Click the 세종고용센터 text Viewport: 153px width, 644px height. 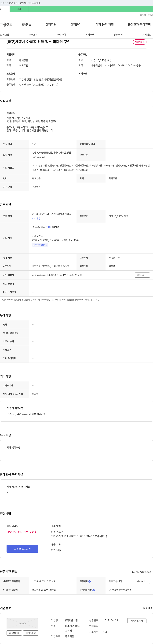tap(115, 582)
